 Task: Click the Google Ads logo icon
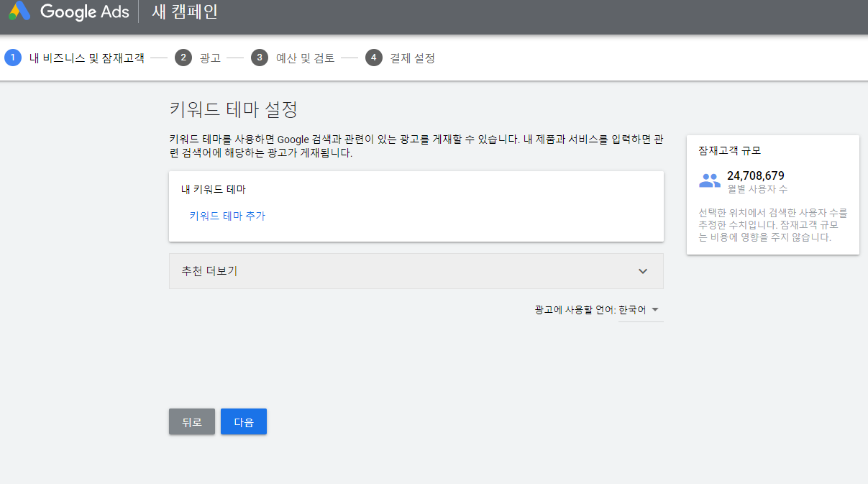(19, 11)
